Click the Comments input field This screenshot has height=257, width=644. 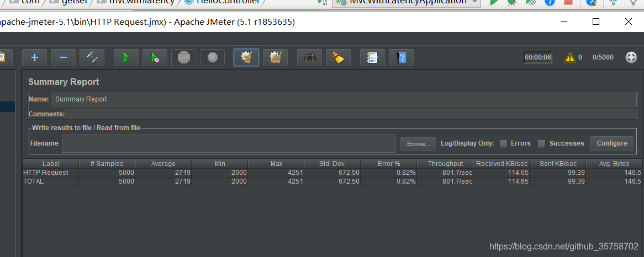click(x=352, y=114)
